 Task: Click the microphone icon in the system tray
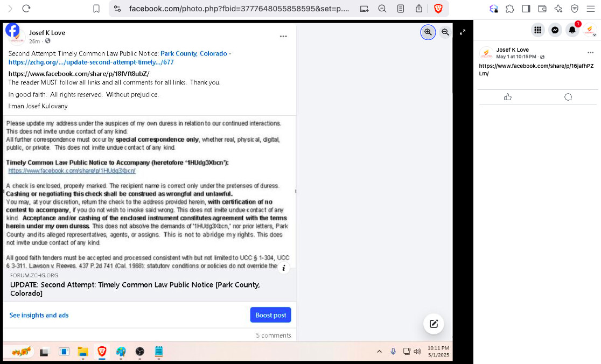pyautogui.click(x=393, y=352)
